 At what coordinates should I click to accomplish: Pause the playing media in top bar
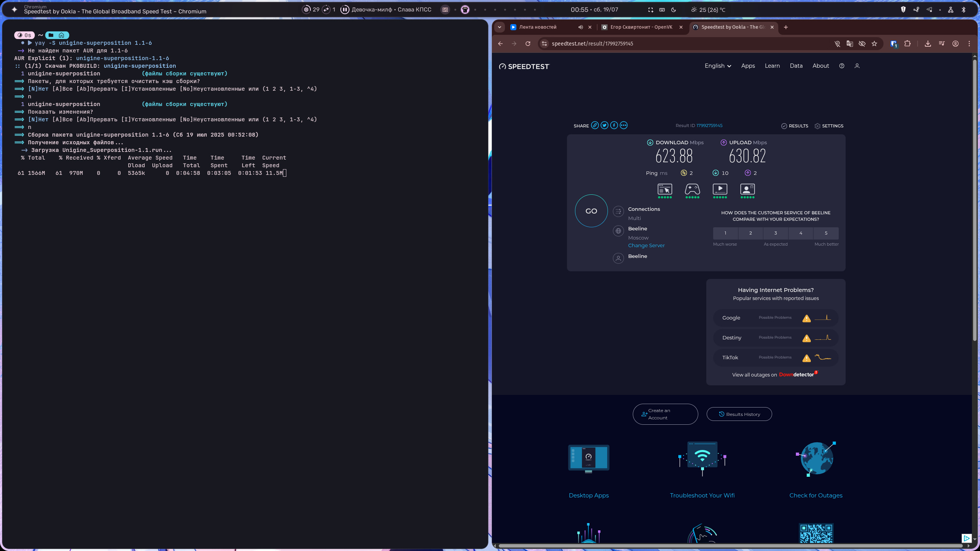coord(345,10)
